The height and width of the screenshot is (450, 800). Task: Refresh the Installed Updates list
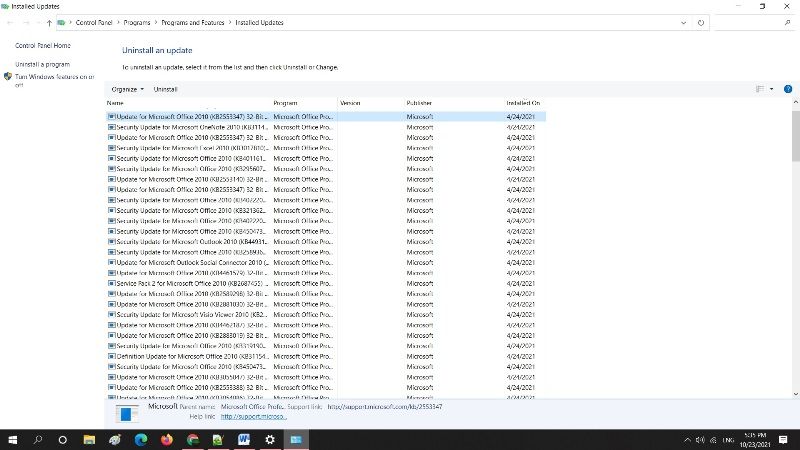(701, 22)
